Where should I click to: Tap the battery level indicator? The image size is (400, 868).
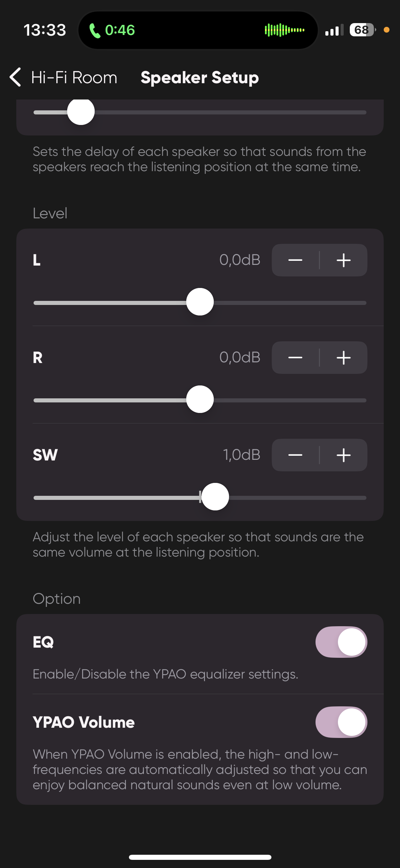click(362, 30)
